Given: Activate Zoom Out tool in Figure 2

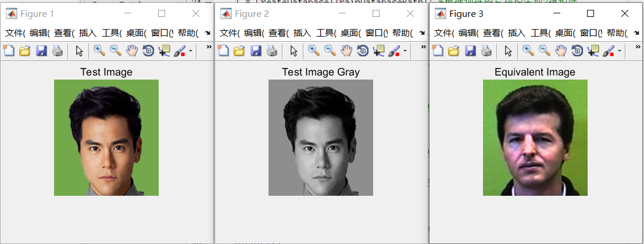Looking at the screenshot, I should pyautogui.click(x=330, y=51).
